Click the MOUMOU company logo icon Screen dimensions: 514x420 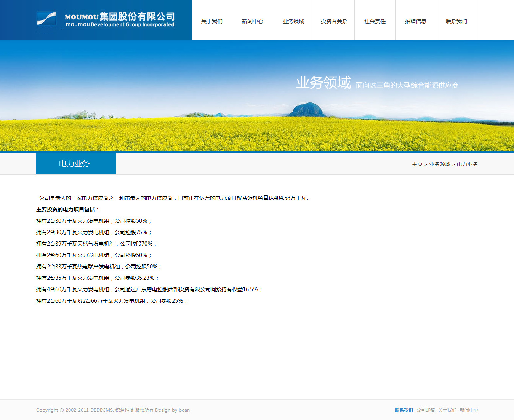(x=46, y=19)
